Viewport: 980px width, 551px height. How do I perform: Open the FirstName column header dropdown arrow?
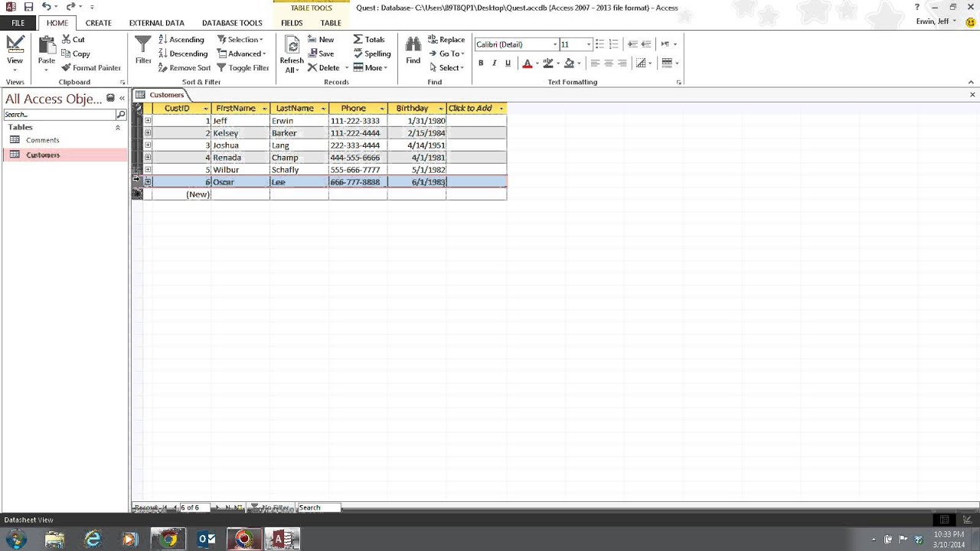pos(264,109)
